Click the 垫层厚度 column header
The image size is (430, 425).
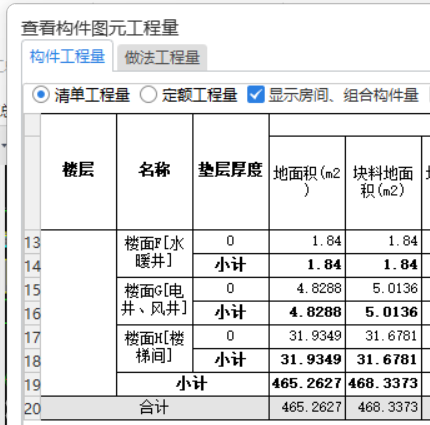pyautogui.click(x=231, y=171)
